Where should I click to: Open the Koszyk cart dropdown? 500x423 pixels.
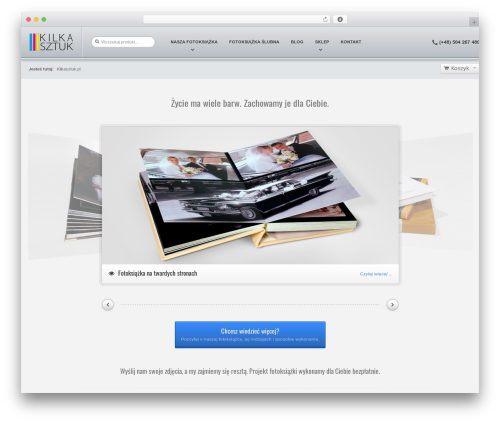pos(460,68)
